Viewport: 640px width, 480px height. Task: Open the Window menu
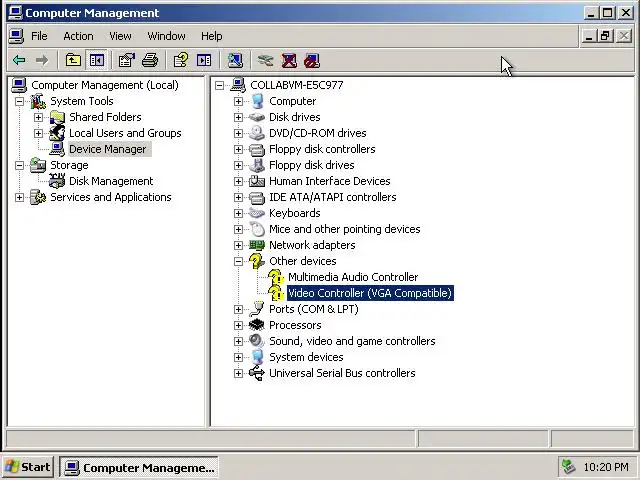click(167, 36)
